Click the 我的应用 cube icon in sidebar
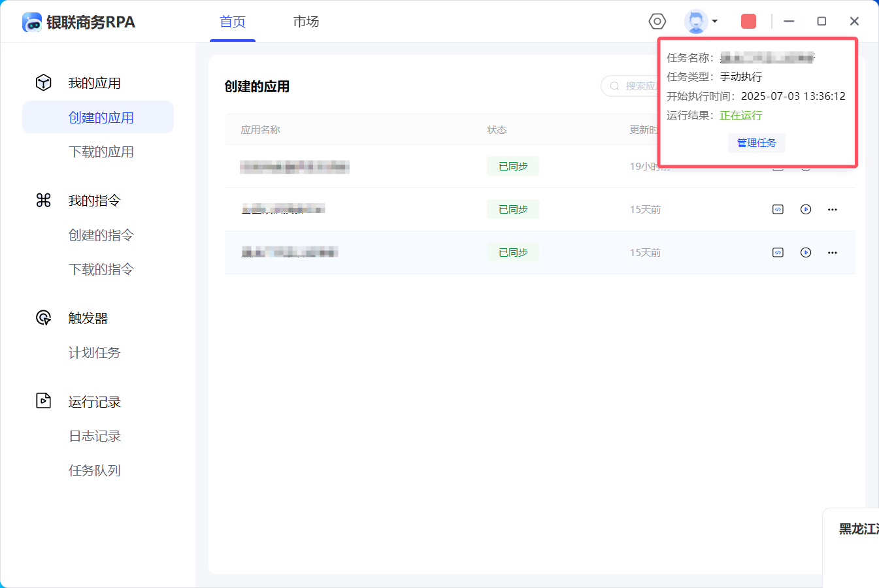The height and width of the screenshot is (588, 879). tap(44, 83)
